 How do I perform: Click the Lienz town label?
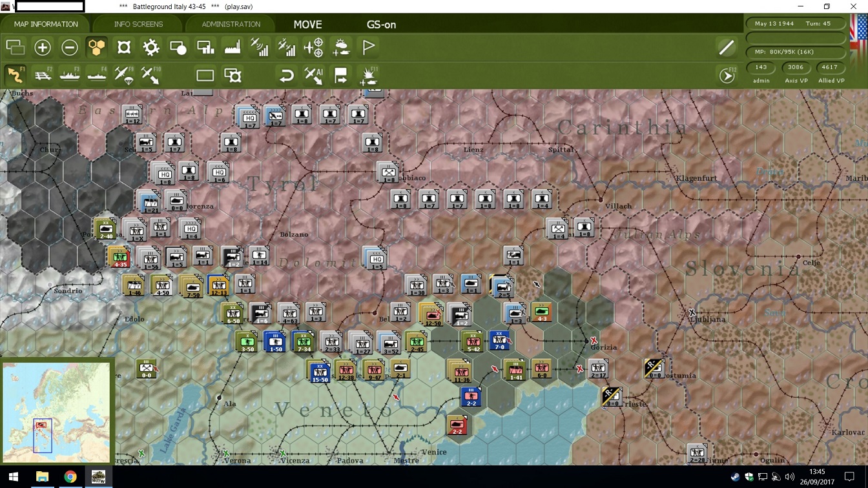[x=473, y=150]
